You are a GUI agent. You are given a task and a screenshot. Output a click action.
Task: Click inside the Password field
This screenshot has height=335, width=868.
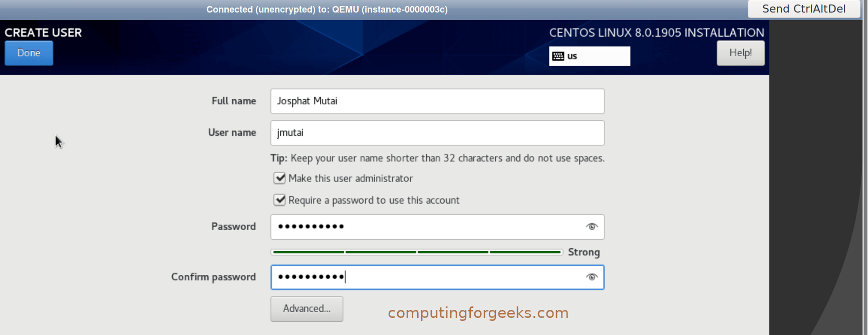(x=426, y=227)
